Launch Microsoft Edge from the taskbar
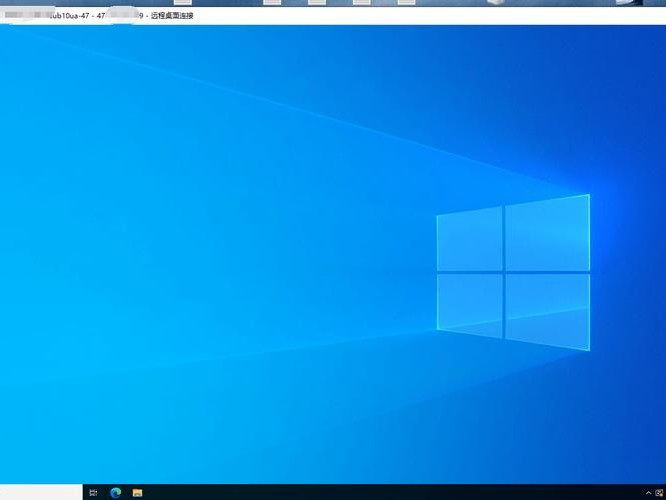Screen dimensions: 666x500 [x=116, y=493]
